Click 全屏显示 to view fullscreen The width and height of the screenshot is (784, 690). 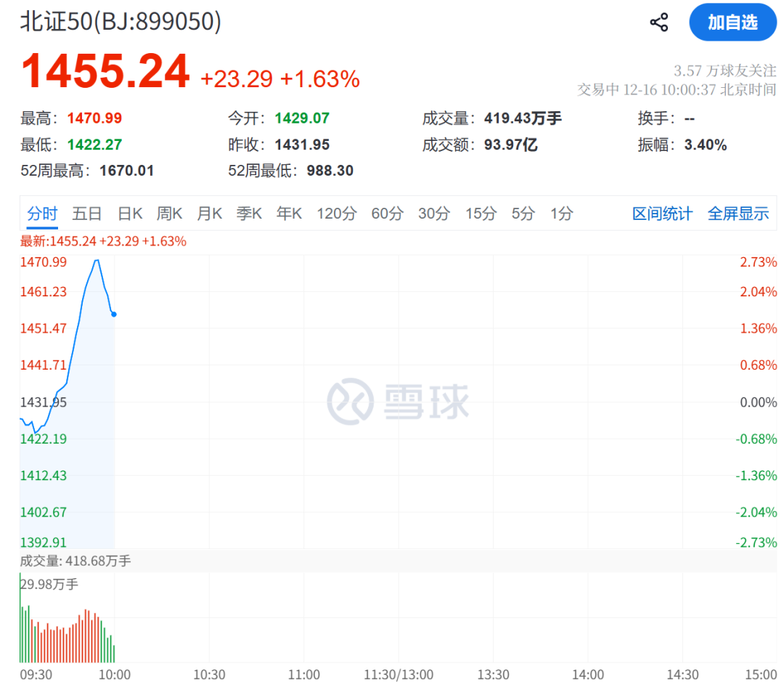[738, 214]
